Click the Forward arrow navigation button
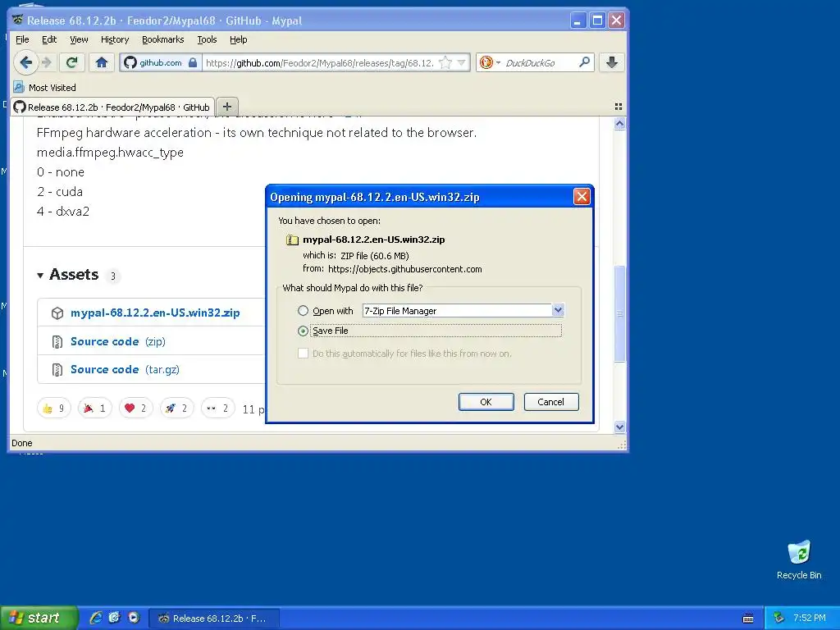Image resolution: width=840 pixels, height=630 pixels. pyautogui.click(x=47, y=62)
